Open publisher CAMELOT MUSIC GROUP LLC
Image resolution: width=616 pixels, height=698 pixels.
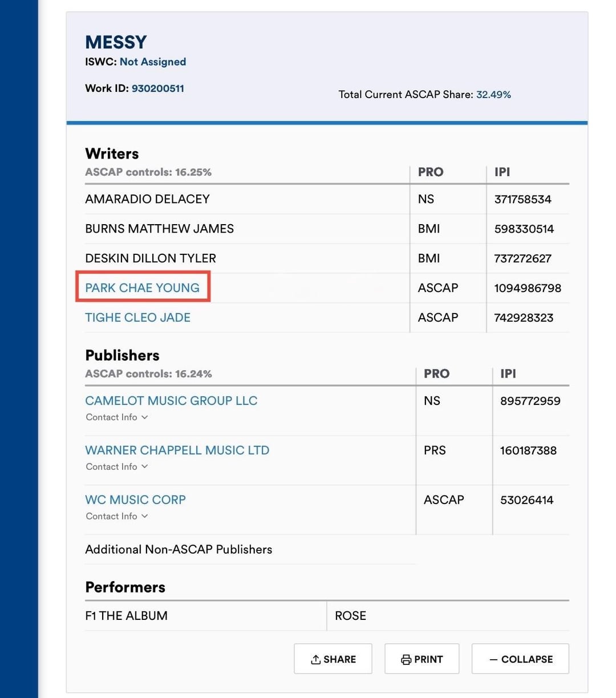(171, 401)
